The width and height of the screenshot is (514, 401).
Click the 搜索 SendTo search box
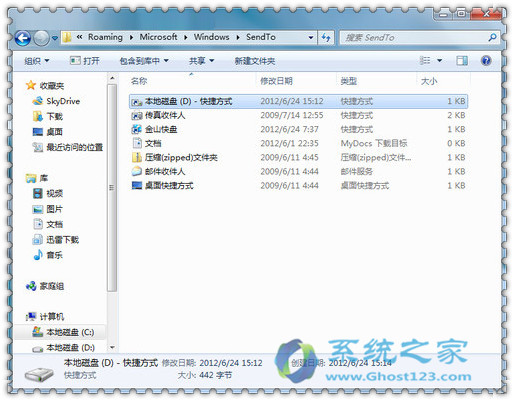[419, 38]
